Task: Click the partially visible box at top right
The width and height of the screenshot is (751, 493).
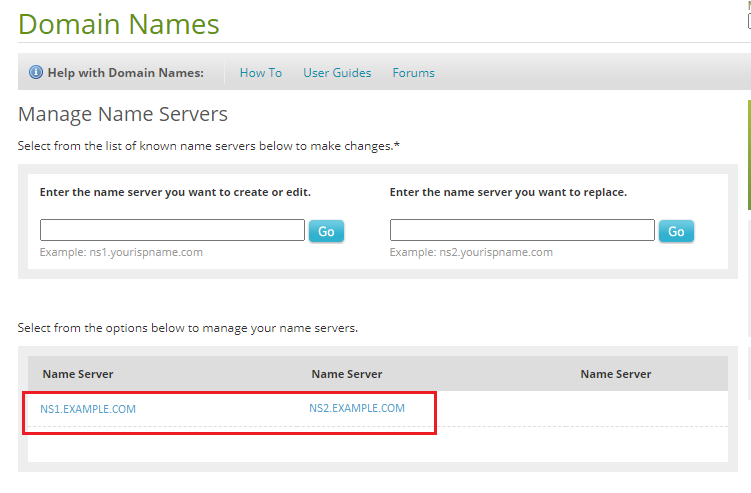Action: (748, 18)
